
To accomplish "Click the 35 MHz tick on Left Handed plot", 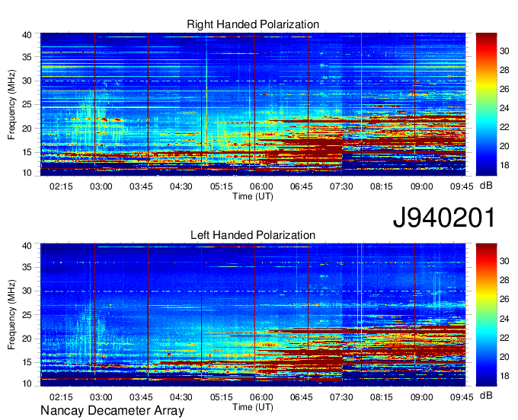I will click(x=27, y=267).
